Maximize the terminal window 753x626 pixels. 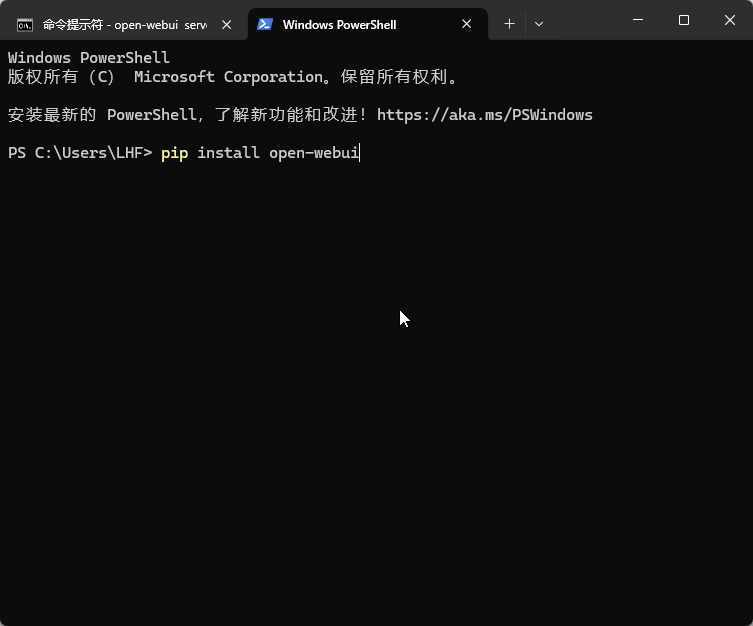(684, 20)
